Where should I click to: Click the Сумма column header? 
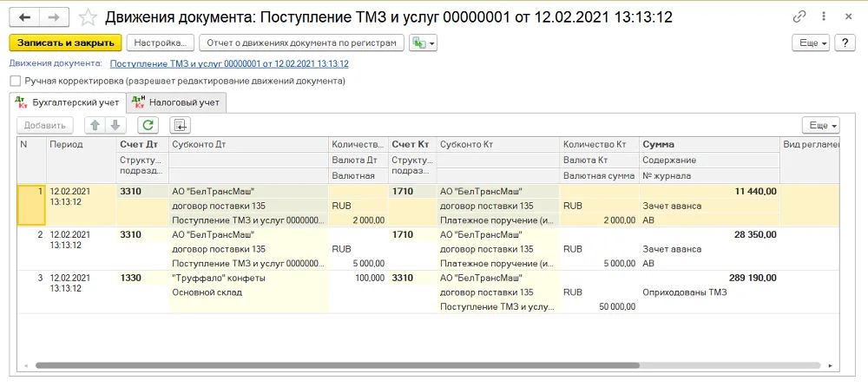click(x=709, y=145)
